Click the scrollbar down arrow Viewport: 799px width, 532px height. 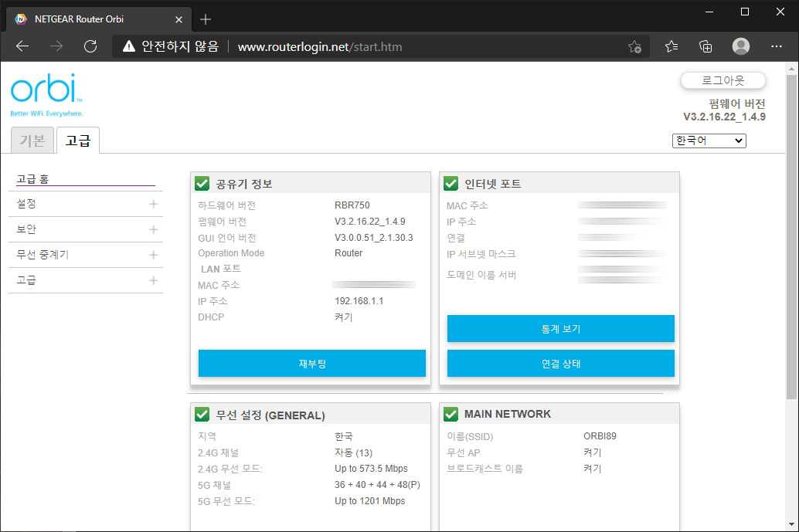[x=791, y=524]
